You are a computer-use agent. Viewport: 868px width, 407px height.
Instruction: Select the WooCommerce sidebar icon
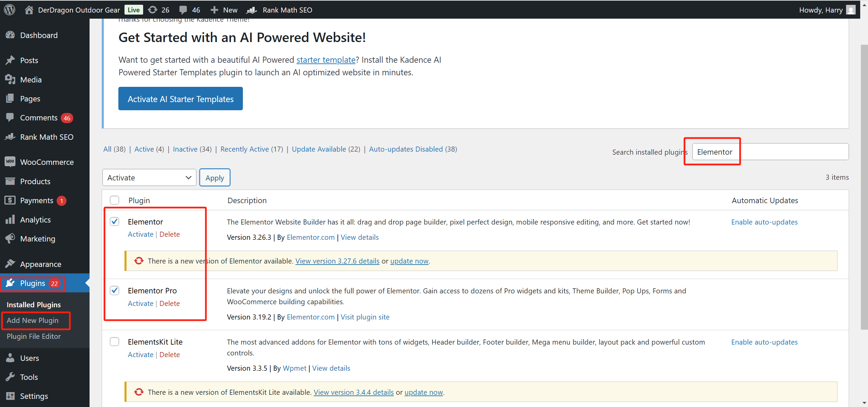click(x=11, y=162)
